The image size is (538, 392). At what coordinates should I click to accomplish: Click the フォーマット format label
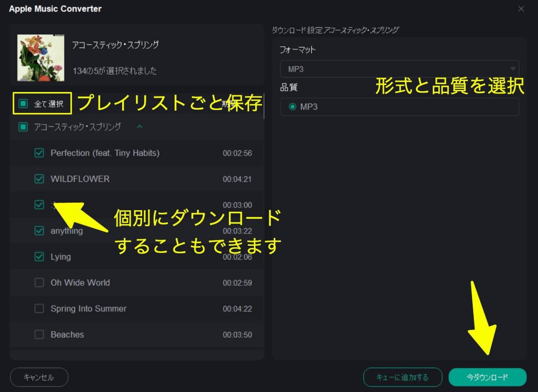298,50
